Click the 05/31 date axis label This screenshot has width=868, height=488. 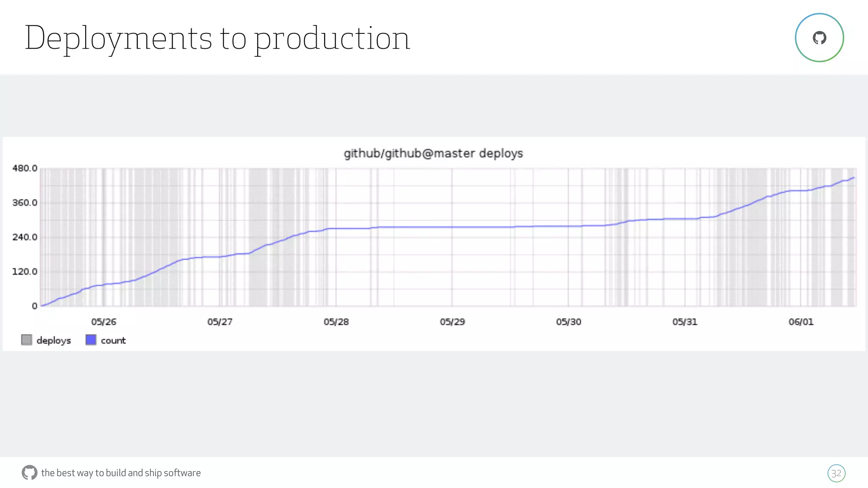(x=684, y=322)
